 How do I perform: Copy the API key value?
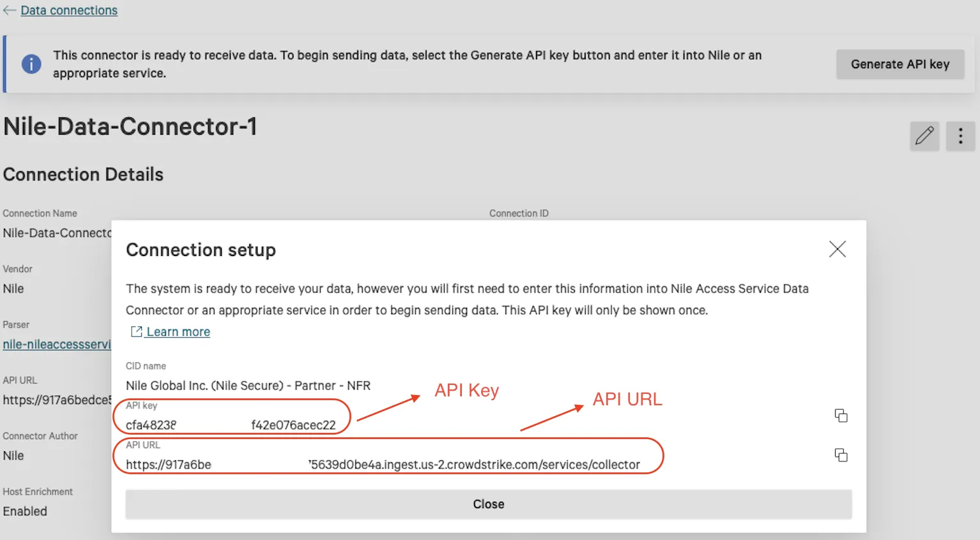841,416
